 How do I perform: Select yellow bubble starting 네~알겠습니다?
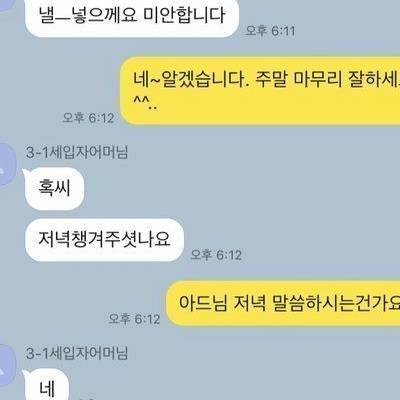(260, 91)
